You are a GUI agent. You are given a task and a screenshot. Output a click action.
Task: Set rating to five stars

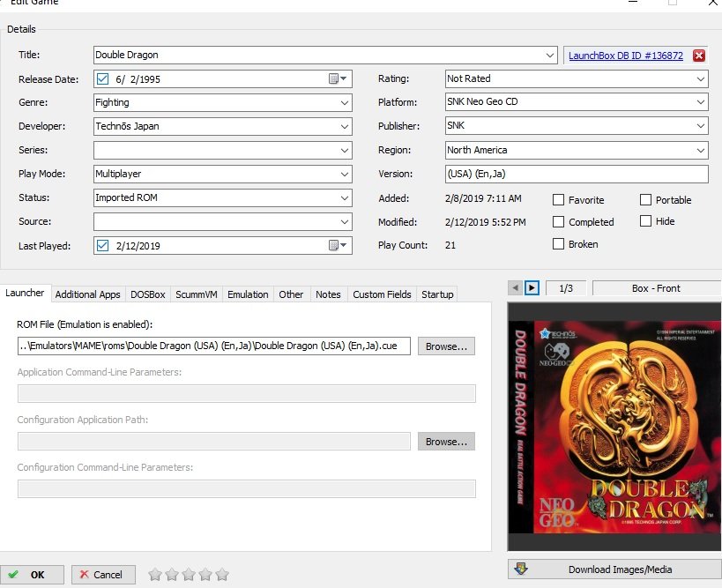point(222,574)
